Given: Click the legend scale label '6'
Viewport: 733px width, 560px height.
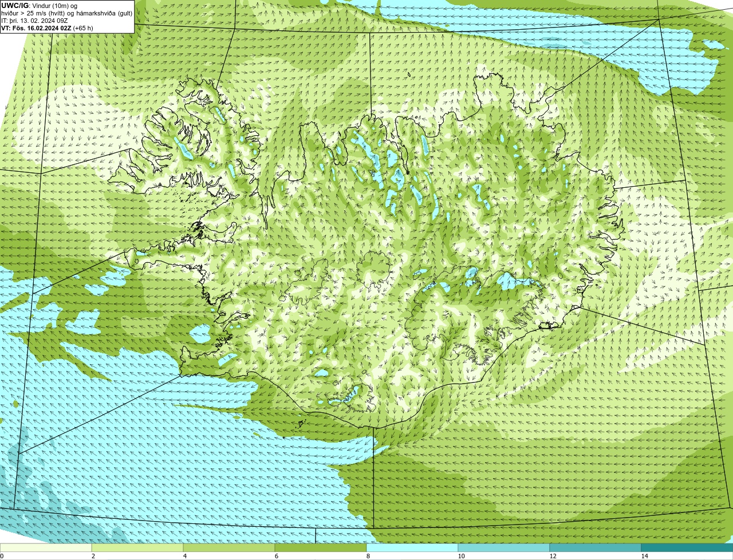Looking at the screenshot, I should tap(276, 556).
